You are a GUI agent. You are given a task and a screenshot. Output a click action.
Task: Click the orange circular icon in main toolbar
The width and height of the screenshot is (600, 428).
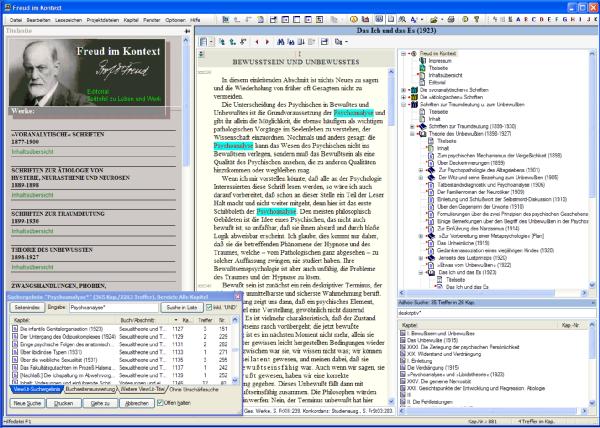[354, 19]
